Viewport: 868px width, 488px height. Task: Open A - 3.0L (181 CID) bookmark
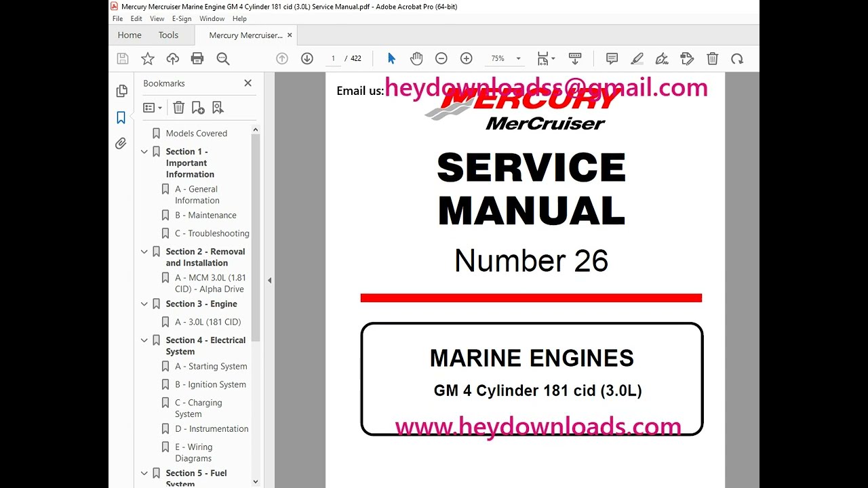208,322
